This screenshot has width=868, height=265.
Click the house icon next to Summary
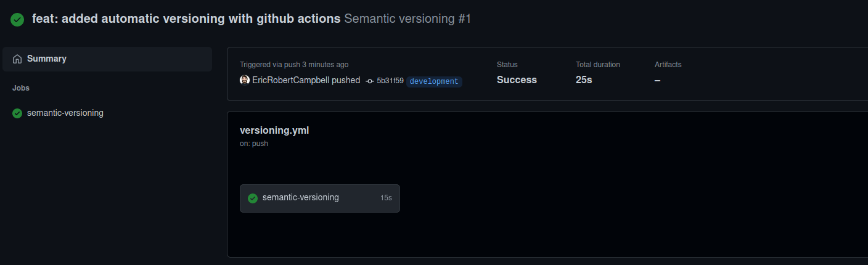pyautogui.click(x=17, y=59)
